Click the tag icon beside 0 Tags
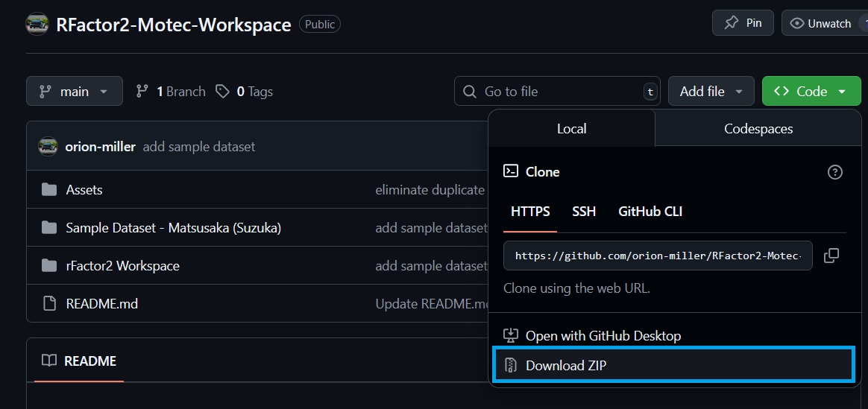 point(222,91)
